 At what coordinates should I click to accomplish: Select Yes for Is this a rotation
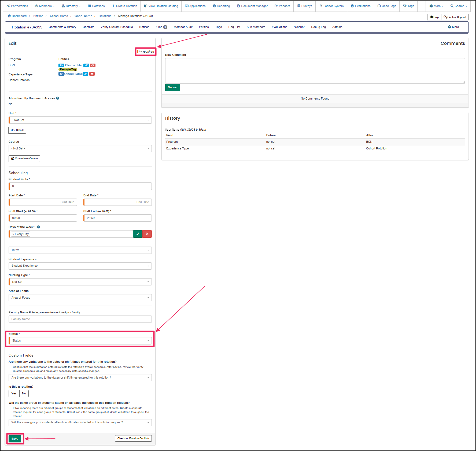click(x=14, y=394)
